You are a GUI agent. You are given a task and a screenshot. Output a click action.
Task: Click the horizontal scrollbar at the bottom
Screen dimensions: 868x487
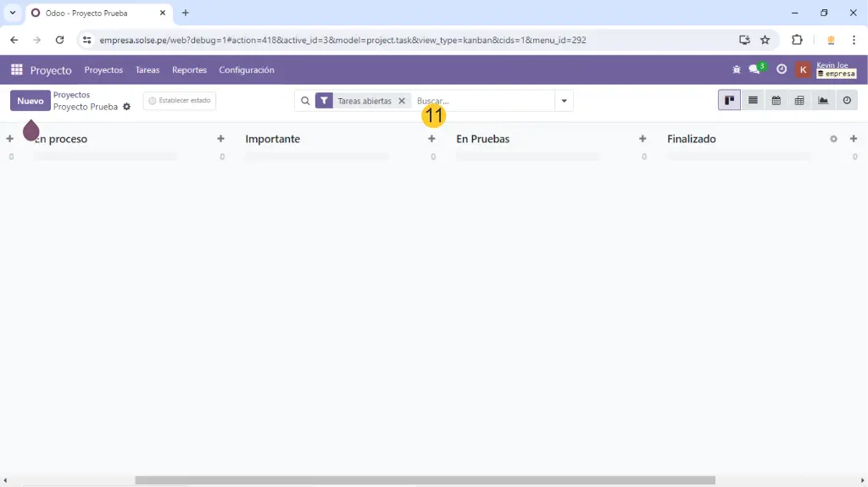424,480
